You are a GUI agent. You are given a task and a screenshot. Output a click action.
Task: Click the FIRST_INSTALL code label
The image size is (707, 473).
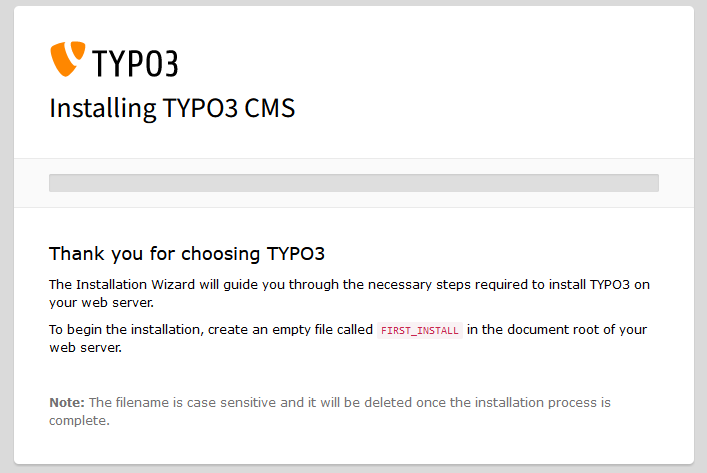coord(419,331)
